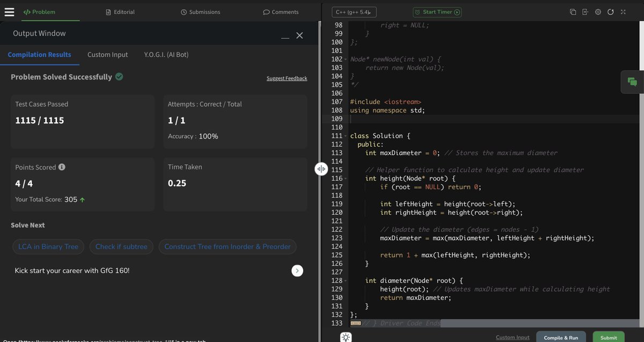Open LCA in Binary Tree problem

(48, 247)
